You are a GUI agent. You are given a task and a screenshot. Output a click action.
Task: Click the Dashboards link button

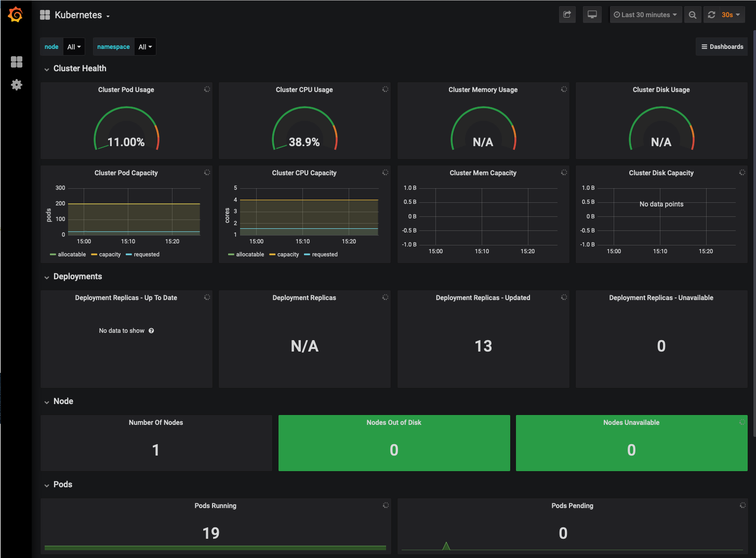click(x=722, y=47)
